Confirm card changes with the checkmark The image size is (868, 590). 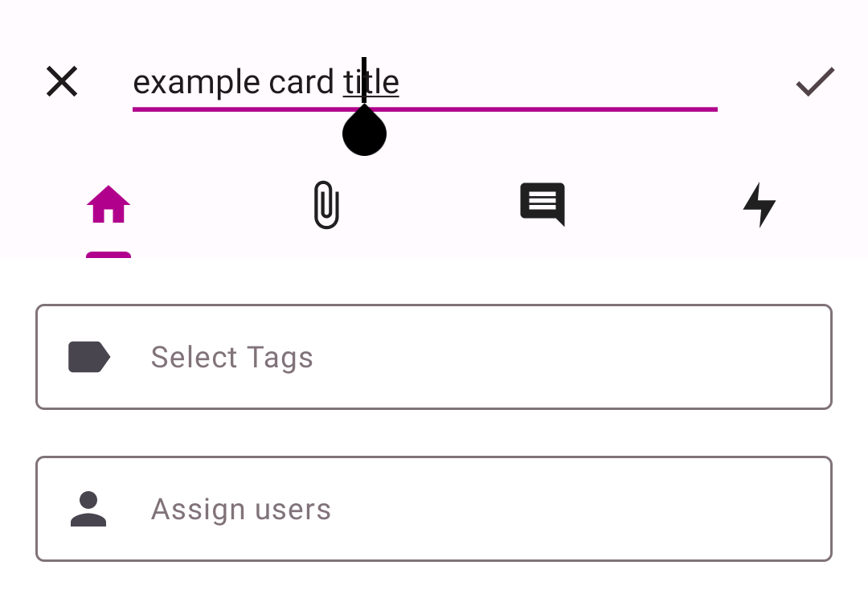click(815, 81)
